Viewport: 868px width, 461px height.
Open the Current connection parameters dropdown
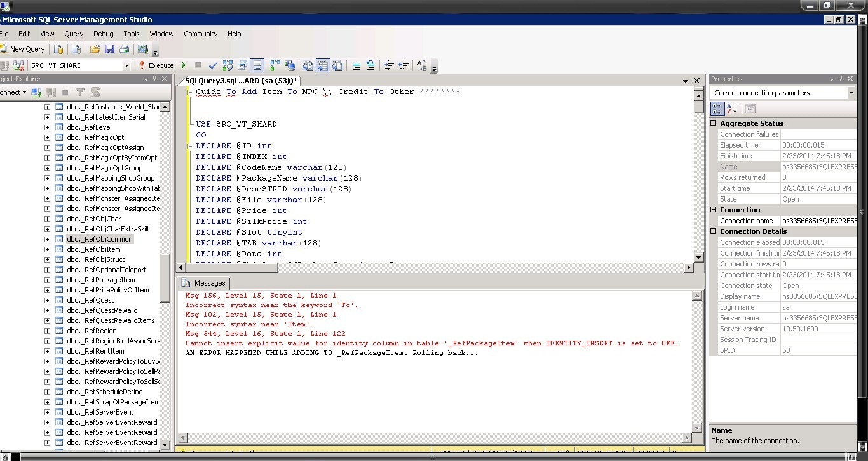click(851, 93)
